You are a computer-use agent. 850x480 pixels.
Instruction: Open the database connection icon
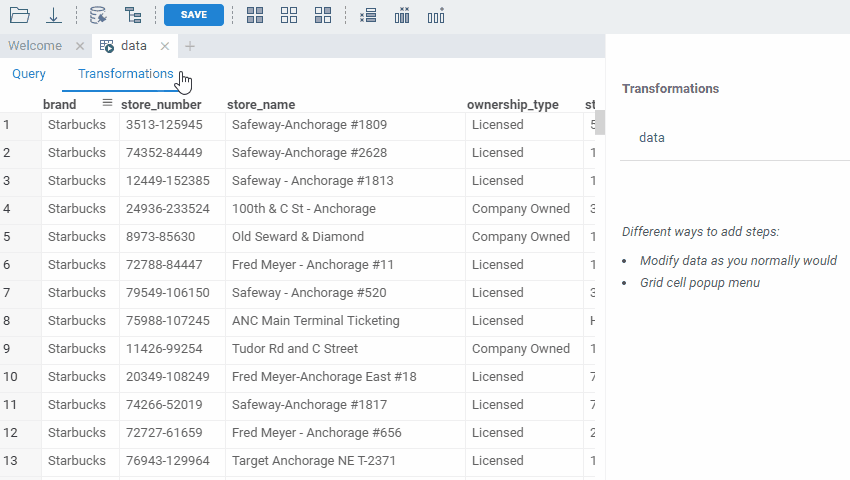pyautogui.click(x=98, y=15)
